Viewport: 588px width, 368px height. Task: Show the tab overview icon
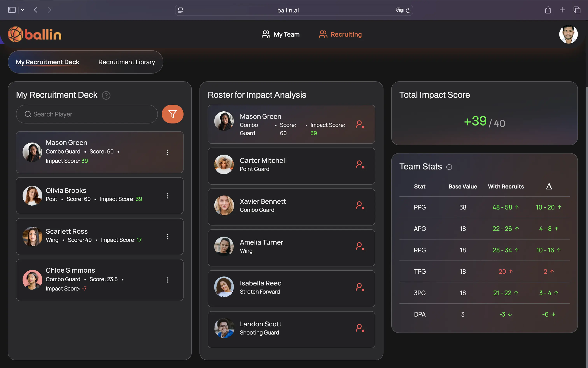tap(577, 10)
